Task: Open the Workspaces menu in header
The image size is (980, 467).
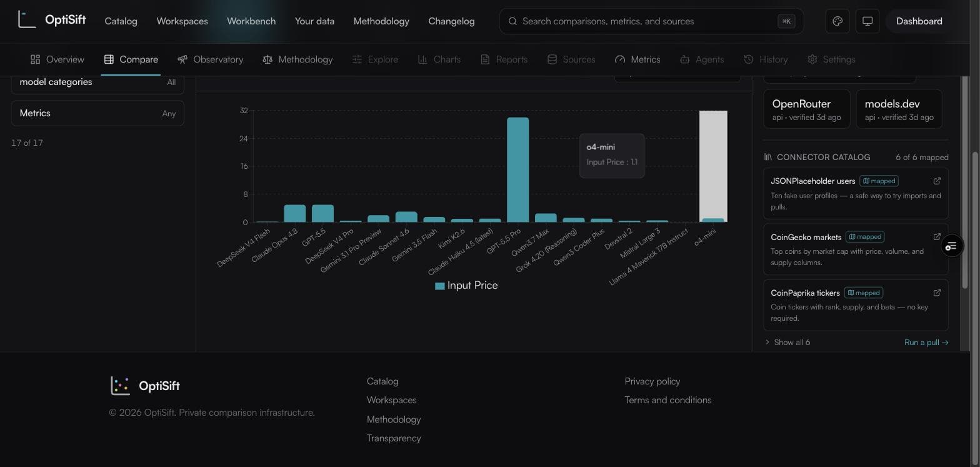Action: 182,21
